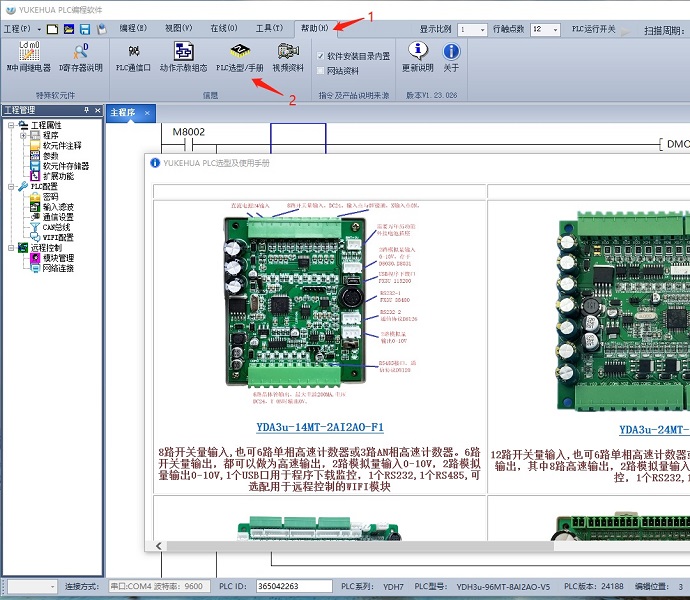Open the YDA3u-24MT link
The image size is (690, 600).
coord(654,430)
